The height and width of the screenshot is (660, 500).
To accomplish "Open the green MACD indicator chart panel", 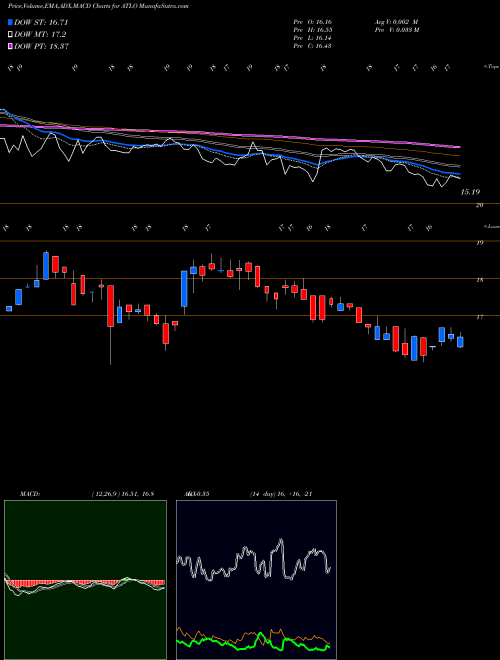I will (x=85, y=580).
